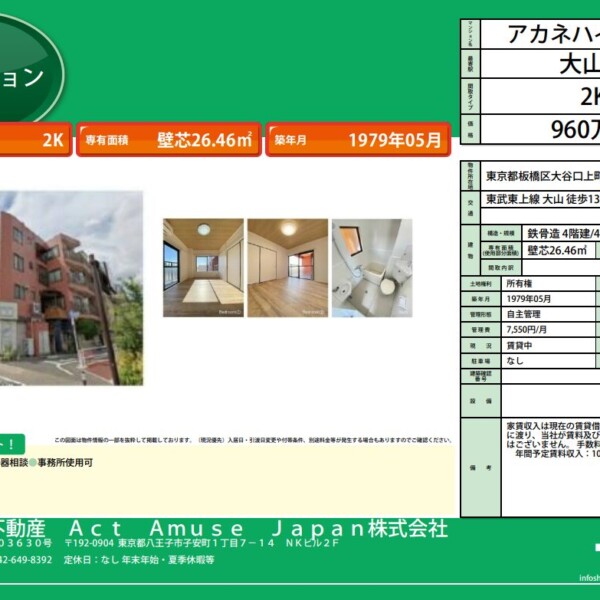Click the 事務所使用可 feature text
This screenshot has height=600, width=600.
pyautogui.click(x=66, y=463)
